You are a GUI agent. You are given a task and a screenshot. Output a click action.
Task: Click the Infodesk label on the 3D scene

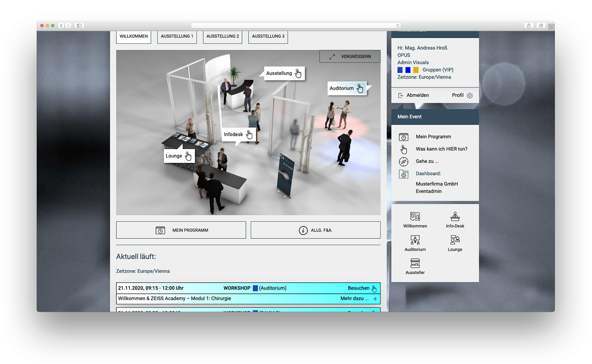(234, 135)
